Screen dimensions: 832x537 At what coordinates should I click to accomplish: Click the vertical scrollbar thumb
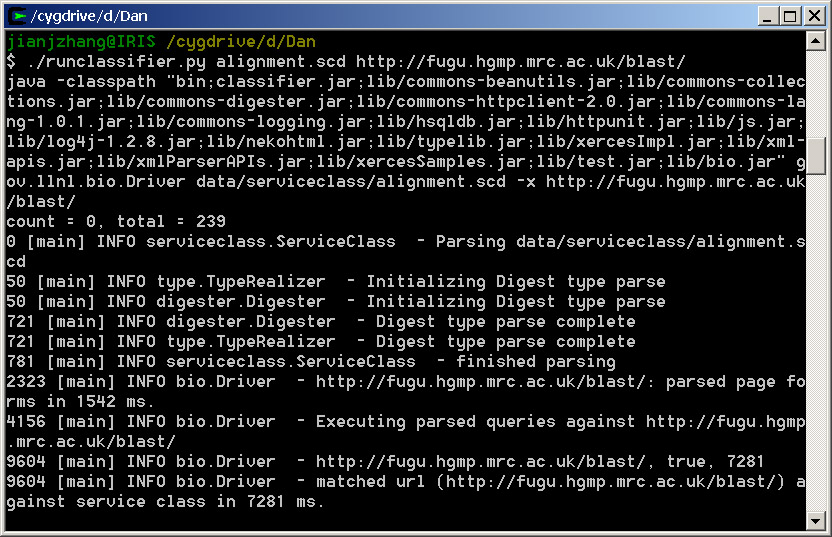pyautogui.click(x=816, y=155)
